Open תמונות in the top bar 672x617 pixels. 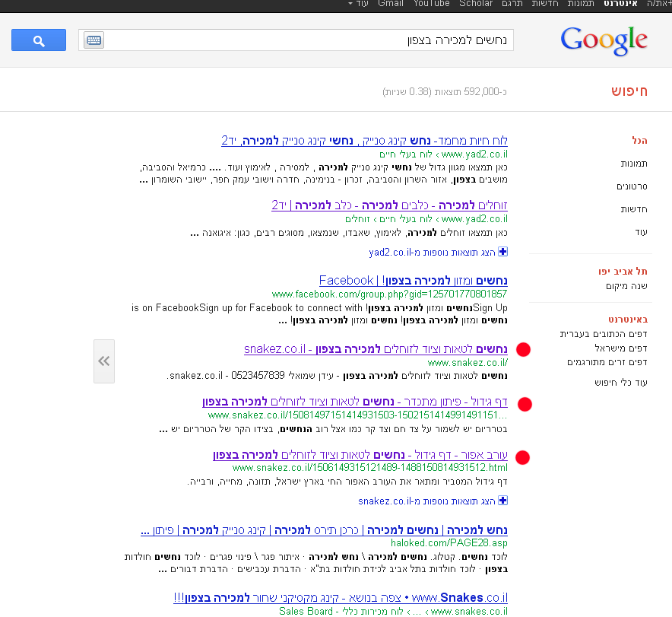coord(581,4)
